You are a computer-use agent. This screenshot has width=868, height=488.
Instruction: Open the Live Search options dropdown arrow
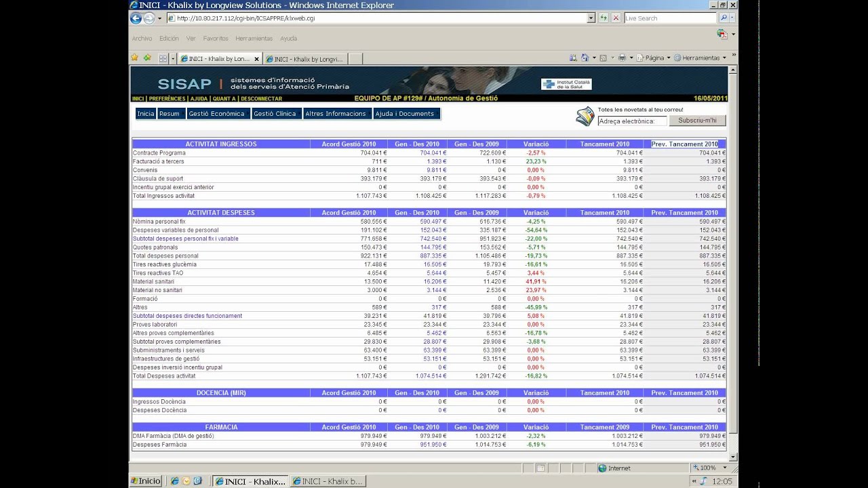click(x=733, y=18)
